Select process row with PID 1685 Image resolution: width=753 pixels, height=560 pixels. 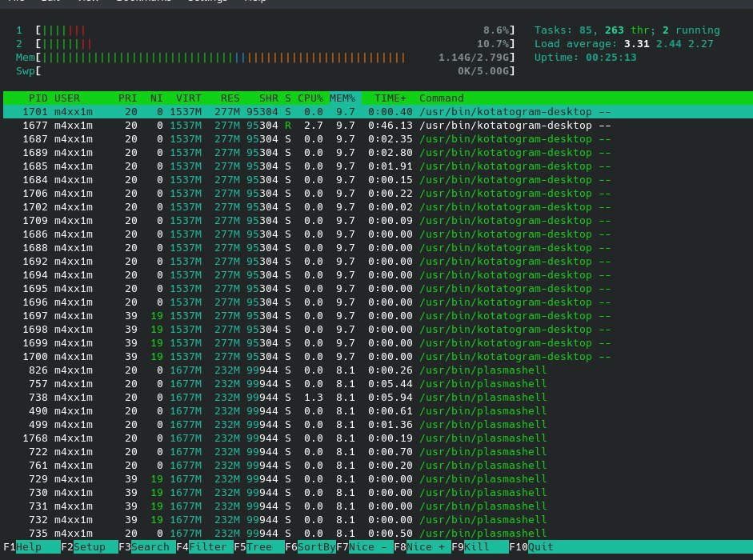click(x=378, y=166)
